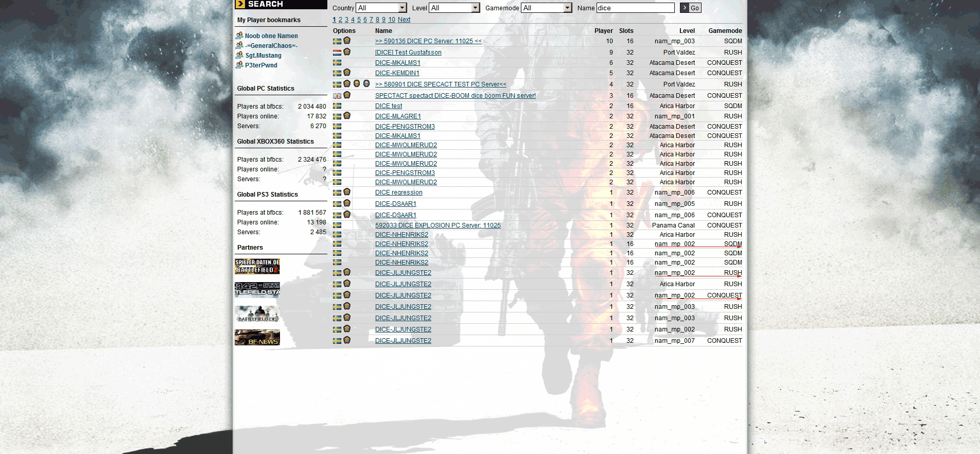Open the Country dropdown filter
Screen dimensions: 980x454
(x=381, y=8)
